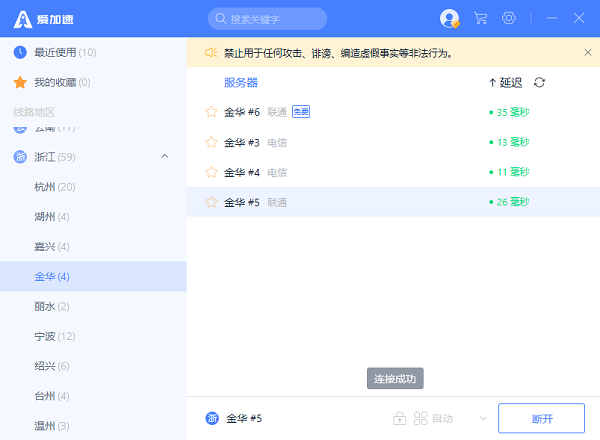Open the 自动 mode dropdown arrow
Screen dimensions: 600x440
click(484, 418)
